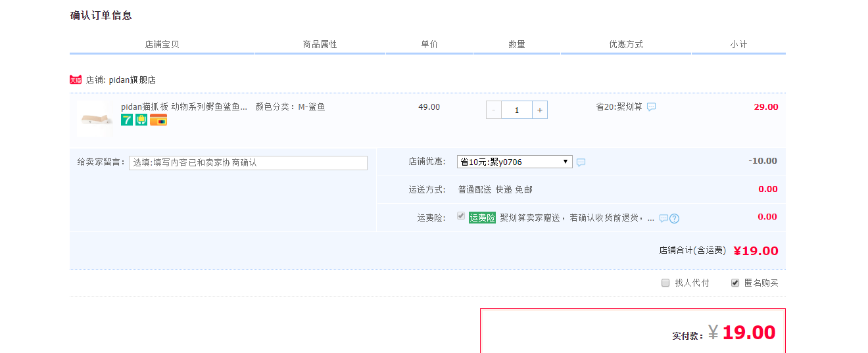Uncheck 匿名购买 anonymous purchase checkbox
This screenshot has width=868, height=353.
pos(735,283)
